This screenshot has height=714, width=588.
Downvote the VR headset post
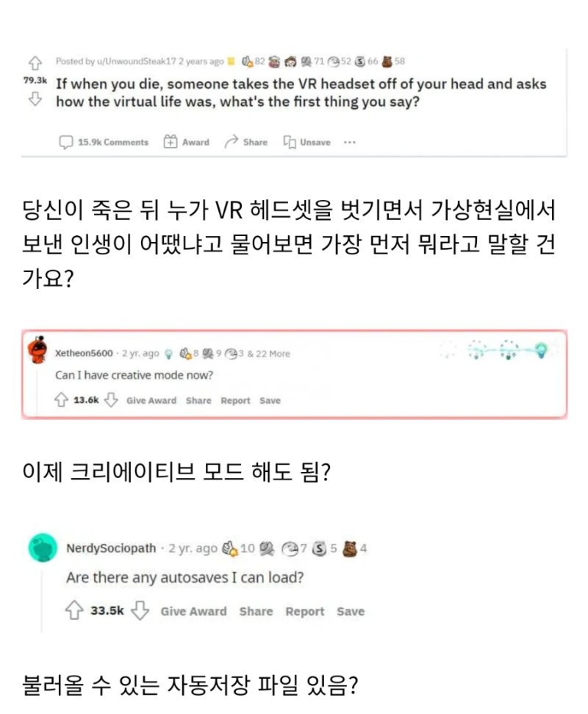[x=35, y=99]
